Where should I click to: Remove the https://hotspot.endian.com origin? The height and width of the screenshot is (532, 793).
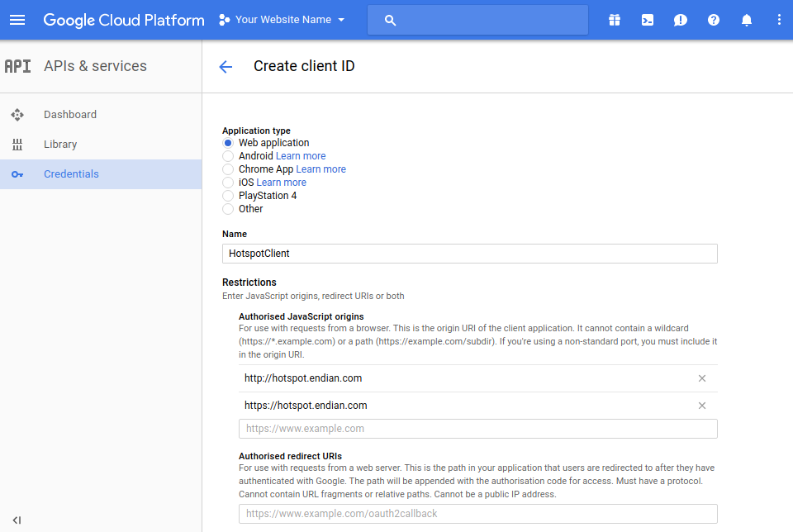click(x=702, y=406)
